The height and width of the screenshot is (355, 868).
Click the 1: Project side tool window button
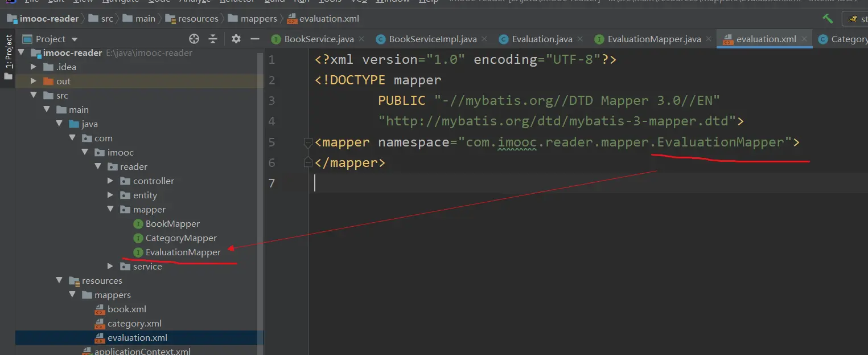[8, 52]
